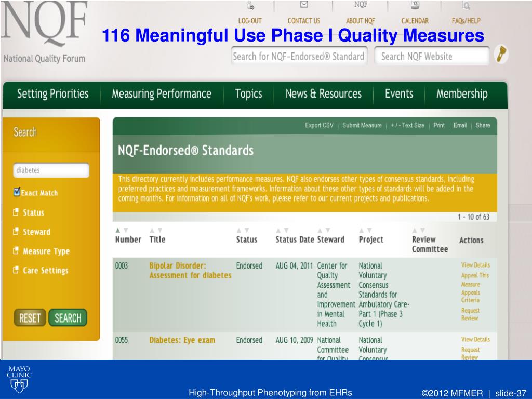
Task: Uncheck the Exact Match checkbox
Action: [17, 192]
